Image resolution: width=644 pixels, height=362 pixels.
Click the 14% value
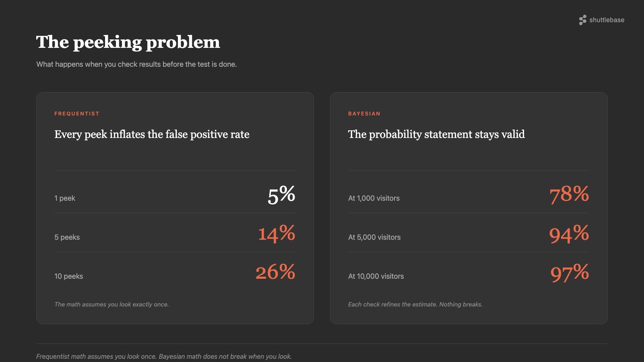(x=277, y=234)
